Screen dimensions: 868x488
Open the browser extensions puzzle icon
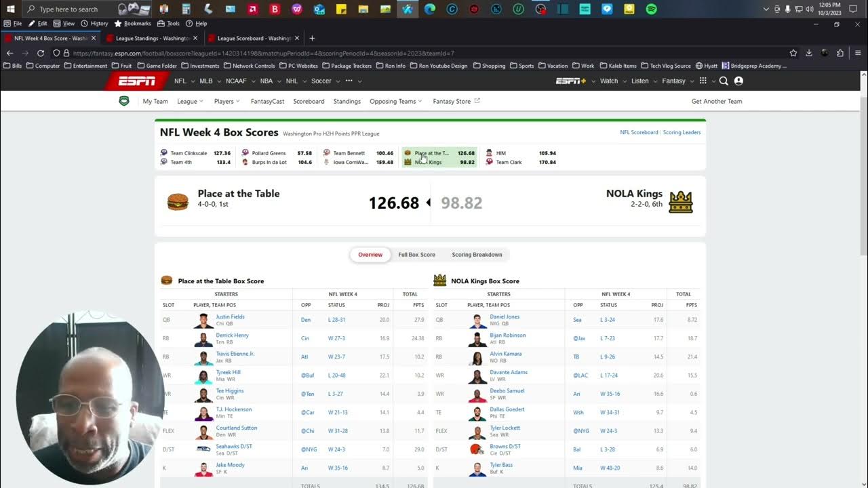(x=840, y=53)
